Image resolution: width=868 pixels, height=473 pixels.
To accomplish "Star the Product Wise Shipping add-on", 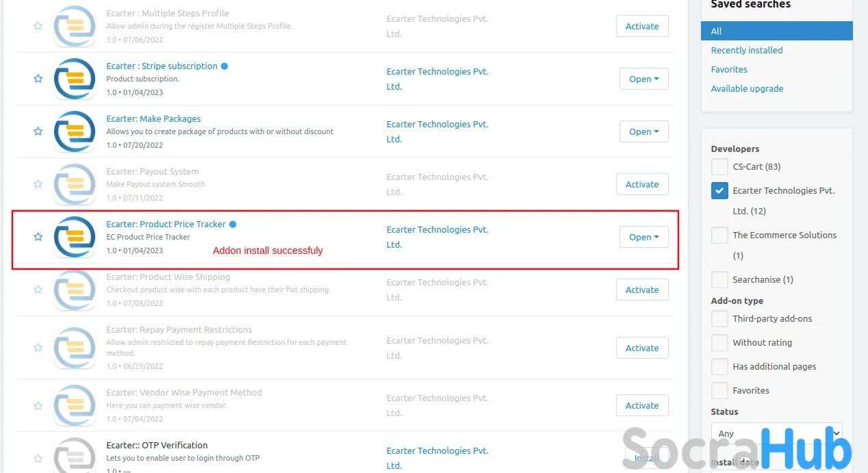I will pyautogui.click(x=38, y=290).
